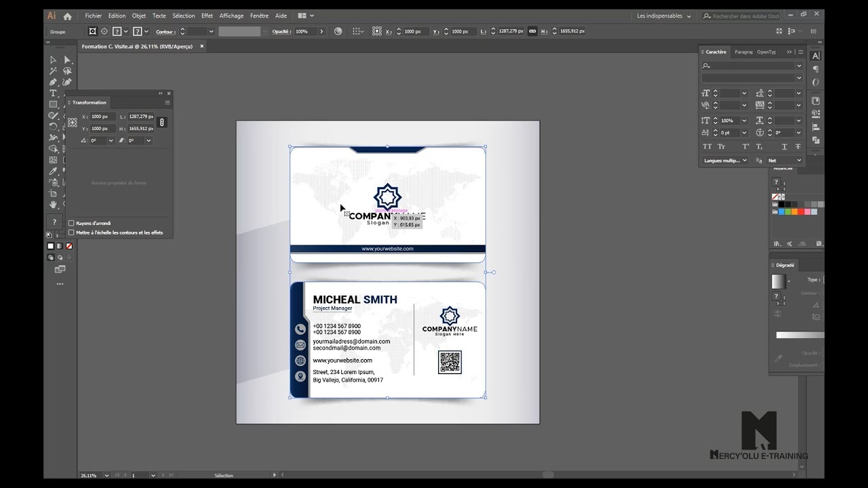Select the Type tool
The width and height of the screenshot is (868, 488).
click(x=53, y=93)
